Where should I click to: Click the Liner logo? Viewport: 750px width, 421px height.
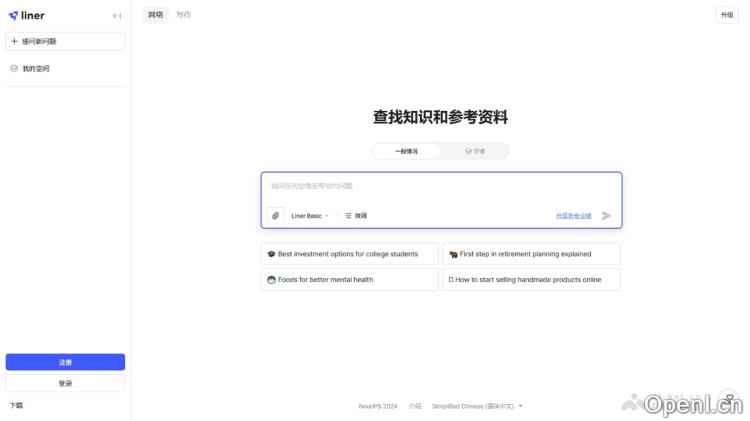click(x=26, y=15)
